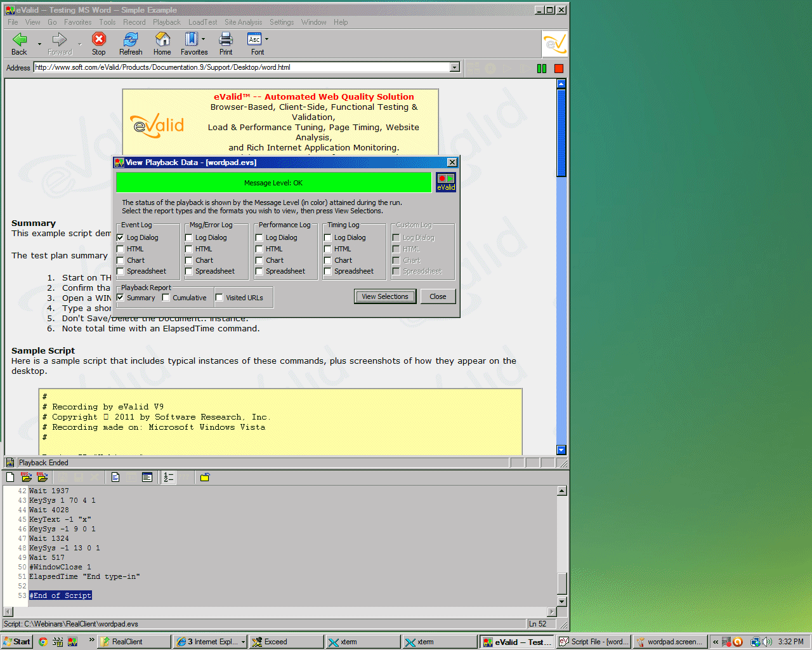The height and width of the screenshot is (650, 812).
Task: Open the Settings menu
Action: [x=282, y=22]
